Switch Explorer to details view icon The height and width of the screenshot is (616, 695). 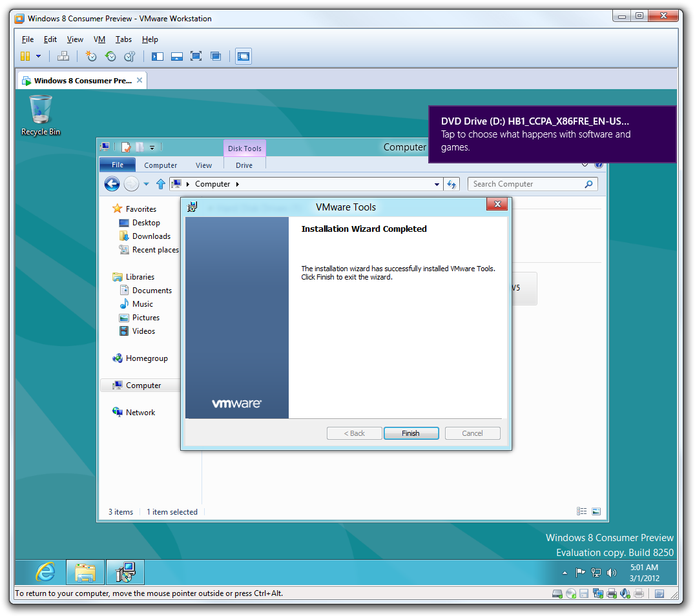click(x=582, y=511)
